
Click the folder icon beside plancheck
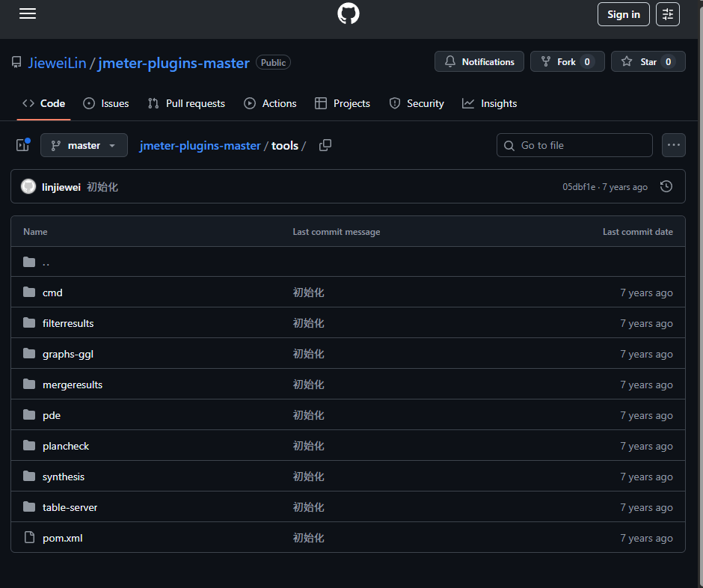point(29,446)
